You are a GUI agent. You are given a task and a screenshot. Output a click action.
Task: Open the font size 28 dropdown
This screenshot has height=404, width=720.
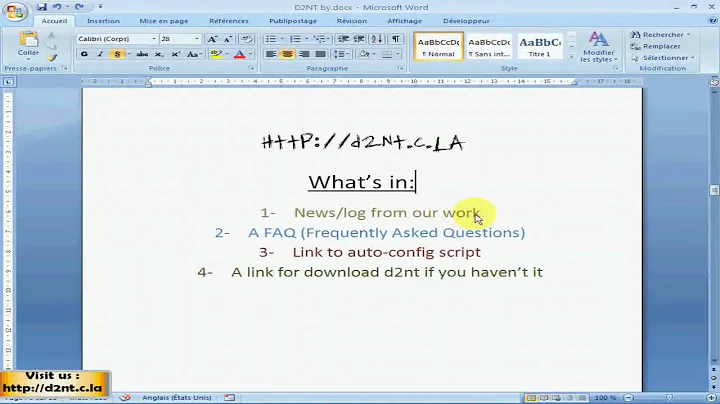[x=197, y=39]
